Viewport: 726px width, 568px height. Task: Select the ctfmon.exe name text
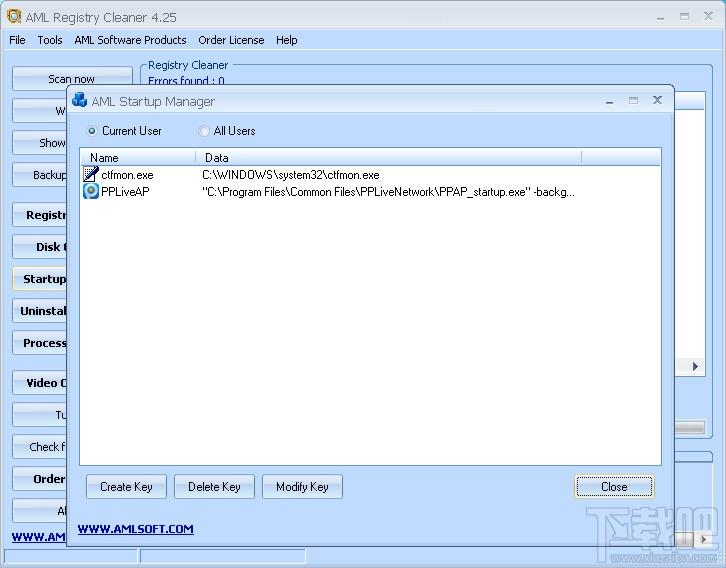coord(127,175)
